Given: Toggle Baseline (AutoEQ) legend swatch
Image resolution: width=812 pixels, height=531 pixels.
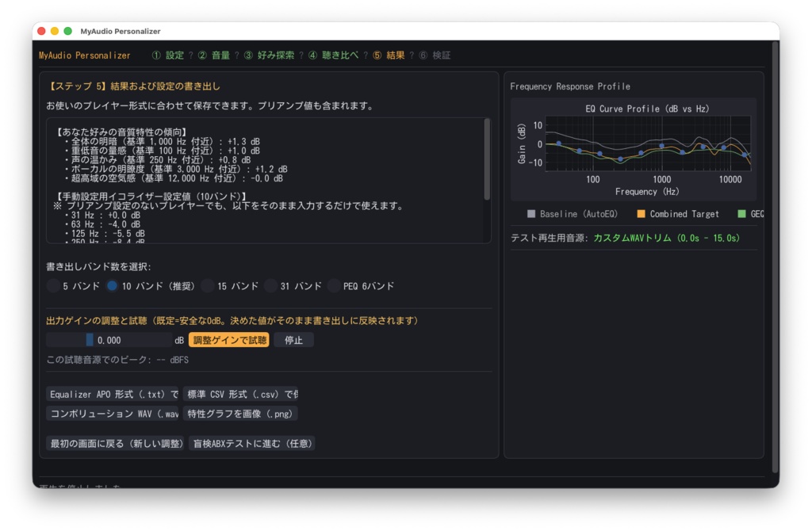Looking at the screenshot, I should tap(530, 214).
